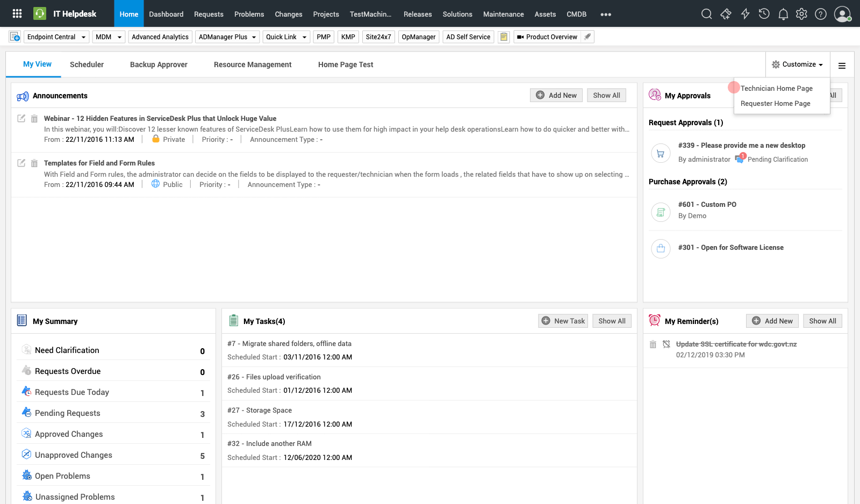Switch to the Scheduler tab

[x=87, y=64]
